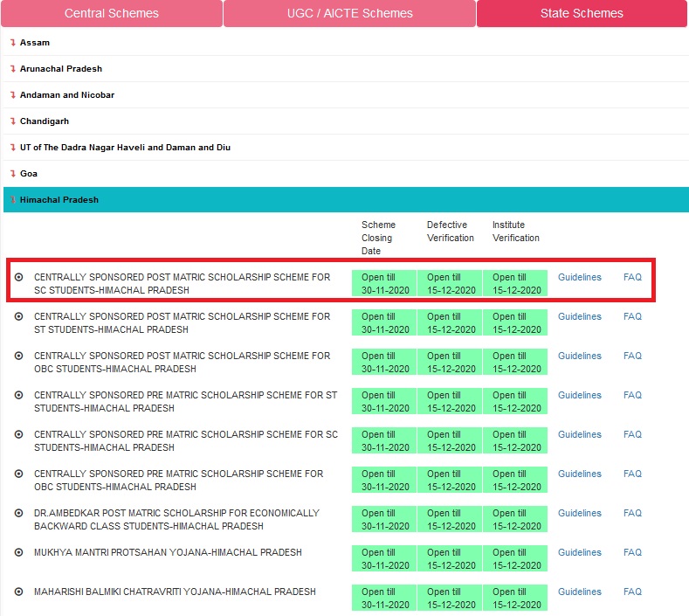Click the Dr. Ambedkar Post Matric scheme title
689x616 pixels.
click(x=176, y=520)
